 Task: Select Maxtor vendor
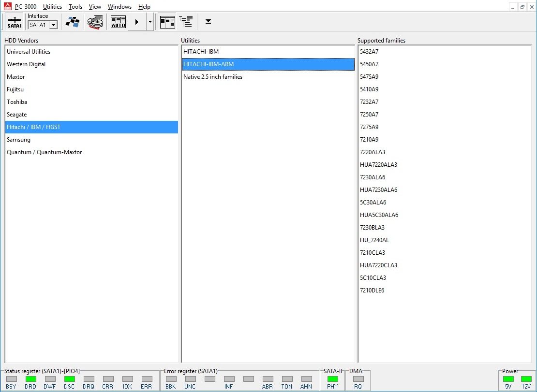91,77
